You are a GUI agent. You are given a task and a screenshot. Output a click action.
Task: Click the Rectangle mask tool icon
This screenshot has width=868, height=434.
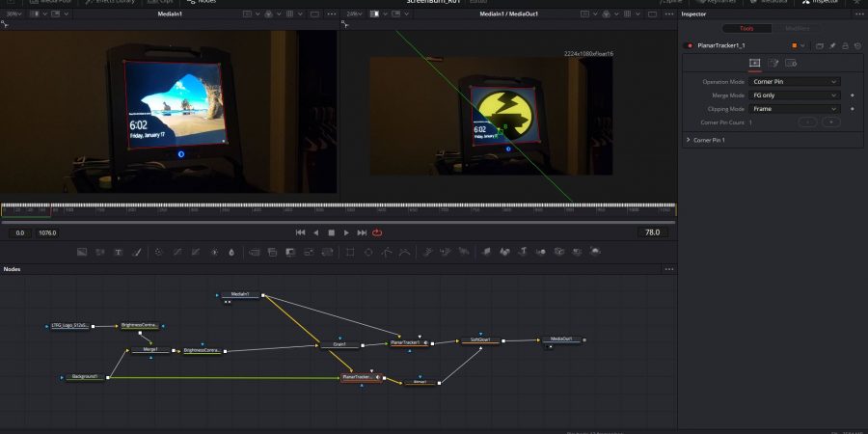point(350,252)
